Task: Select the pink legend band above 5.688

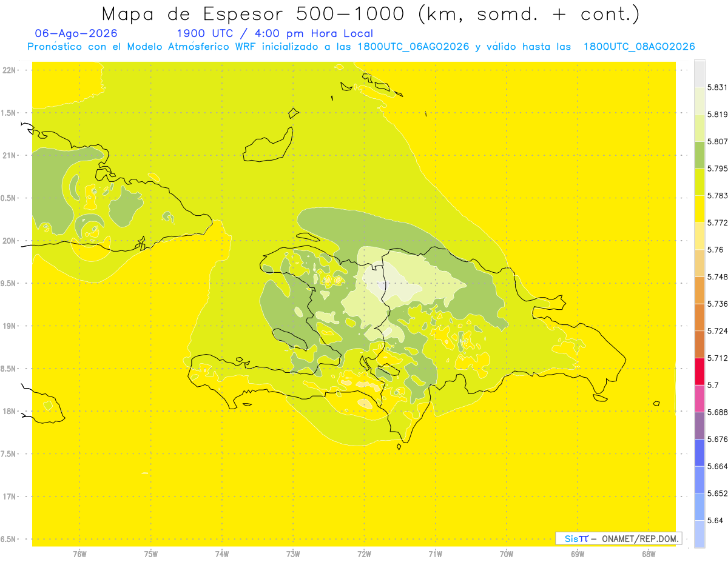Action: 699,398
